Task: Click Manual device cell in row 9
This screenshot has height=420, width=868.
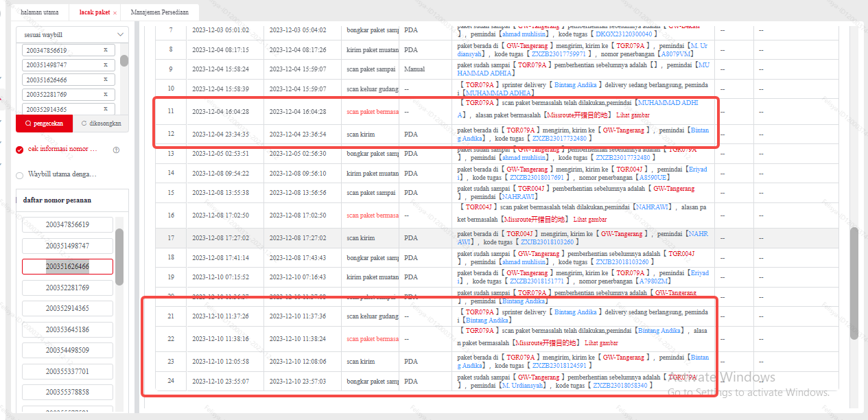Action: 414,69
